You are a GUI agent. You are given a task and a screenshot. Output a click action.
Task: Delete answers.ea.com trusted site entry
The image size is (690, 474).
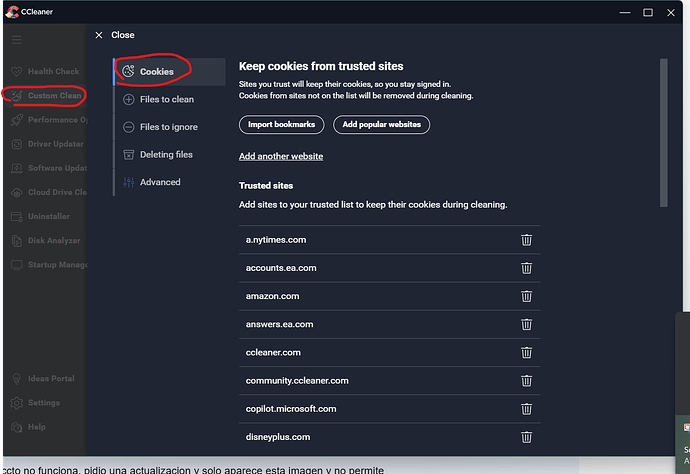(527, 324)
